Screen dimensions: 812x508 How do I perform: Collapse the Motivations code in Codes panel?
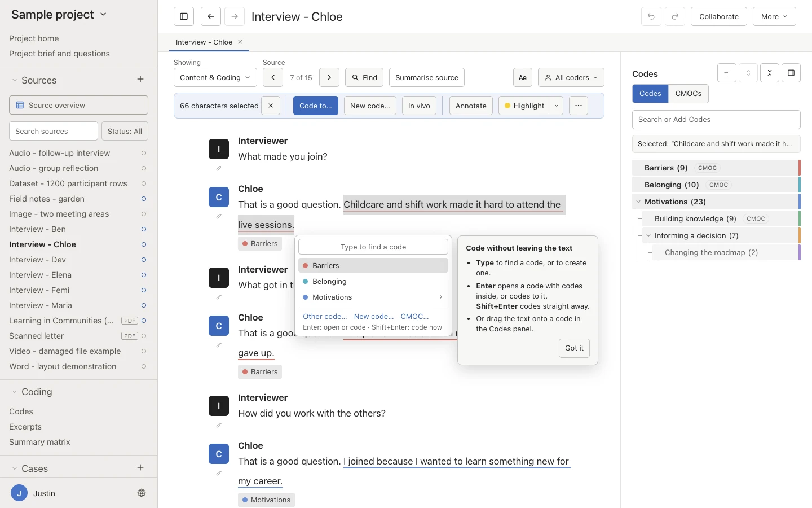tap(638, 202)
